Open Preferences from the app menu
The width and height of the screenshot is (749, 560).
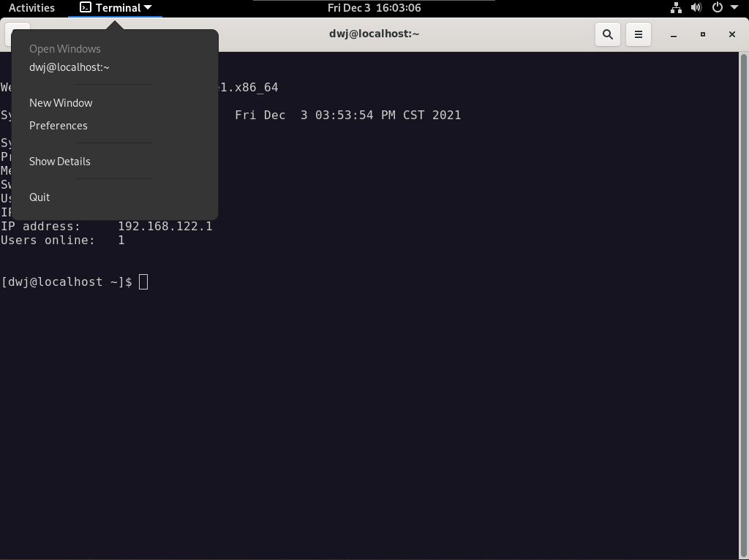tap(59, 126)
